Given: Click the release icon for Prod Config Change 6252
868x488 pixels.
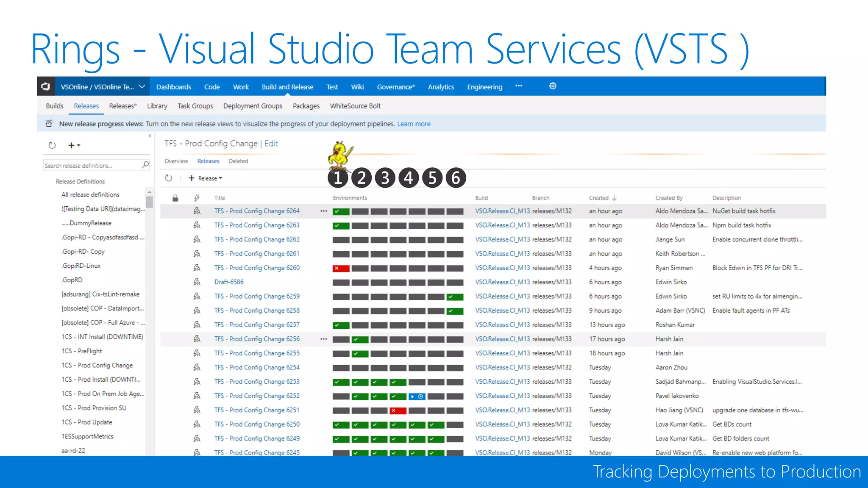Looking at the screenshot, I should coord(197,396).
